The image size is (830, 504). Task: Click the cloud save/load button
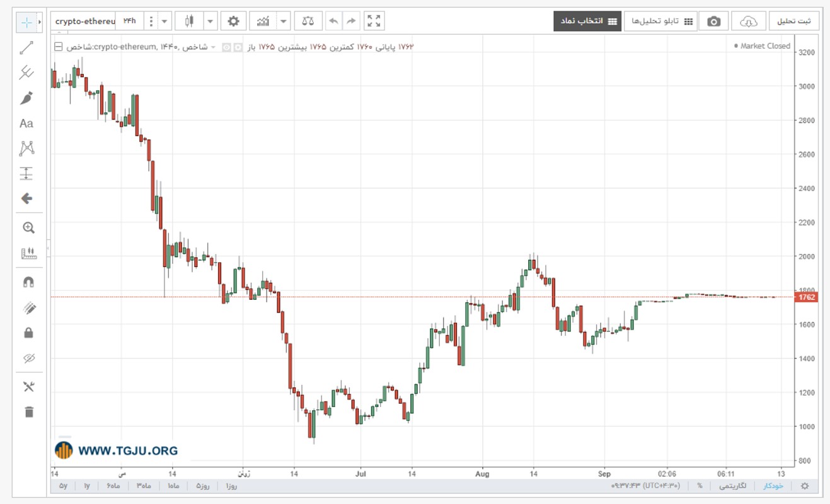point(749,21)
